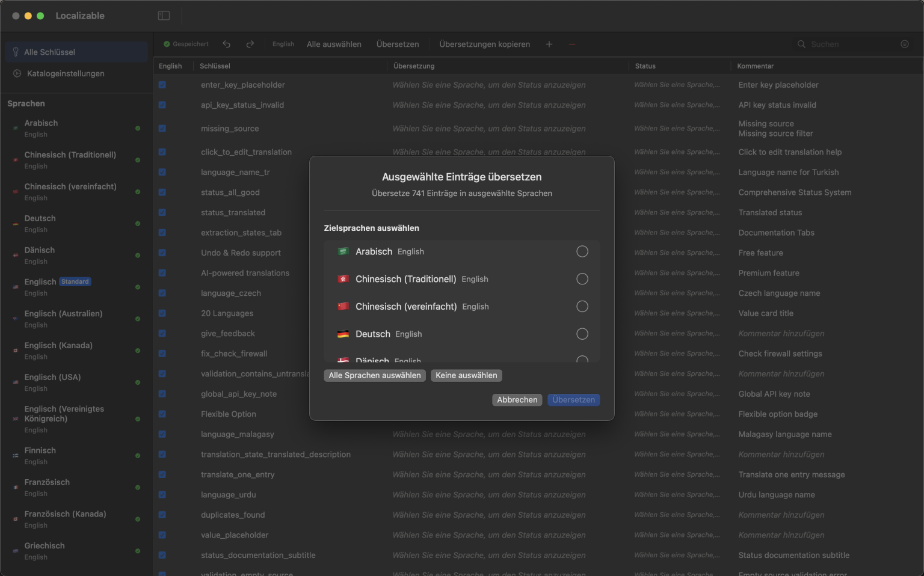The height and width of the screenshot is (576, 924).
Task: Click Chinesisch (Traditionell) flag in dialog
Action: [343, 279]
